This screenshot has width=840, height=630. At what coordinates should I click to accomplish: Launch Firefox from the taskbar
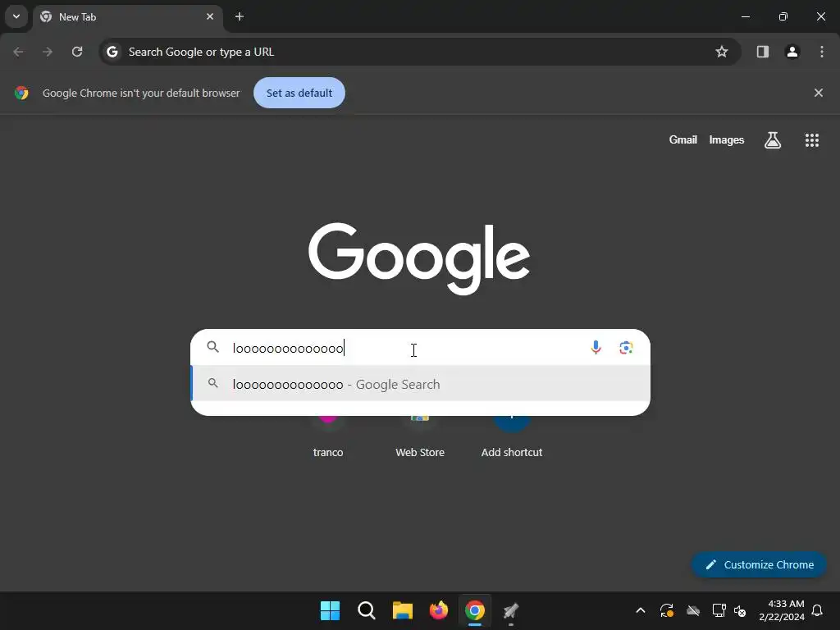(439, 610)
